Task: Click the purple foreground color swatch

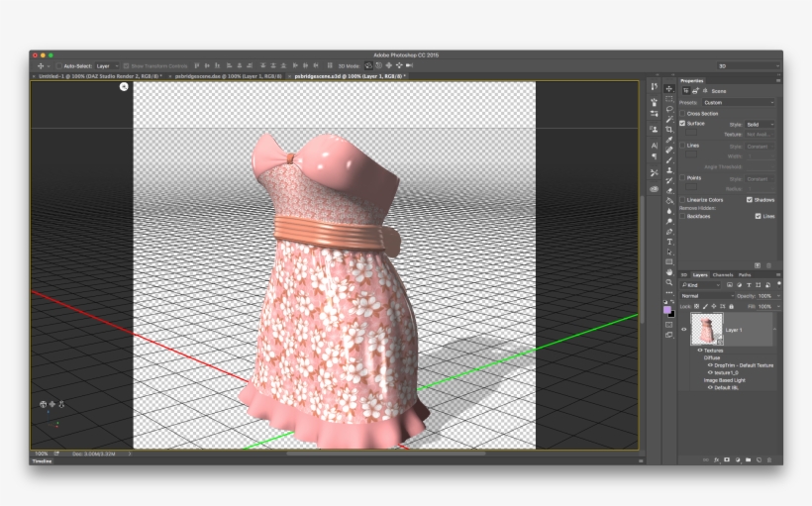Action: [668, 309]
